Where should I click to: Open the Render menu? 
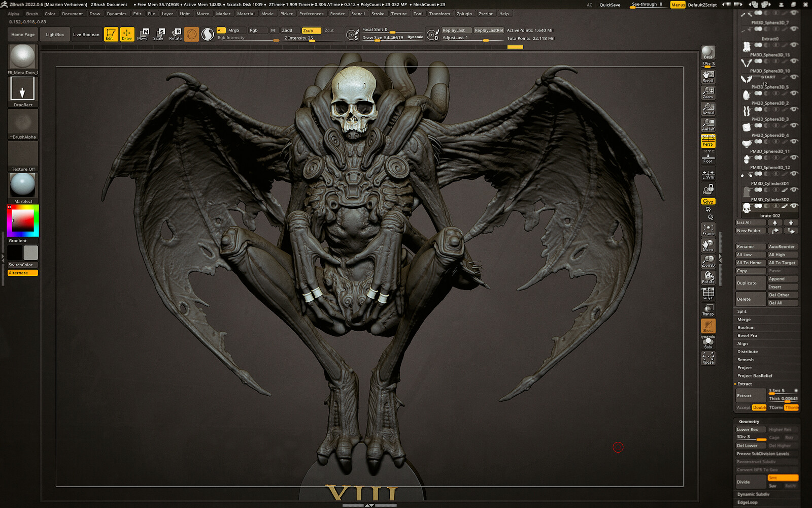tap(337, 14)
